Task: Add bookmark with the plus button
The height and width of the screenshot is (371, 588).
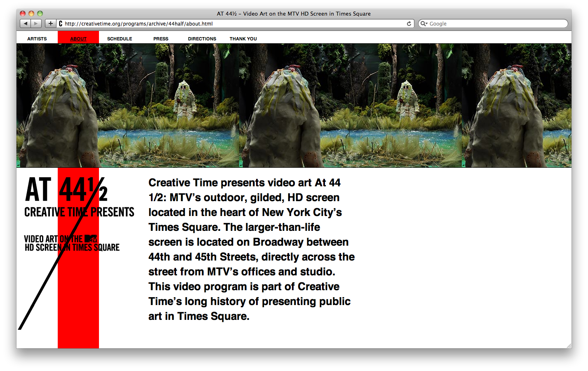Action: [50, 23]
